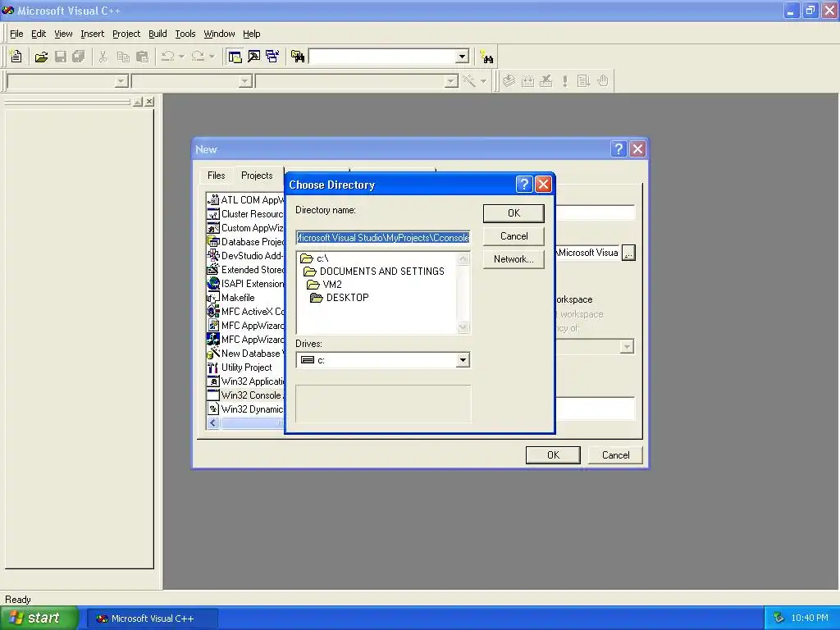Click the Find in Files toolbar icon
Viewport: 840px width, 630px height.
point(297,57)
